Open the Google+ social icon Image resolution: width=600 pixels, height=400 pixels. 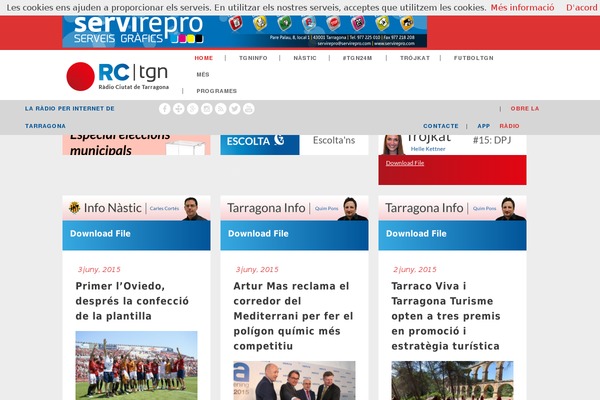point(192,109)
